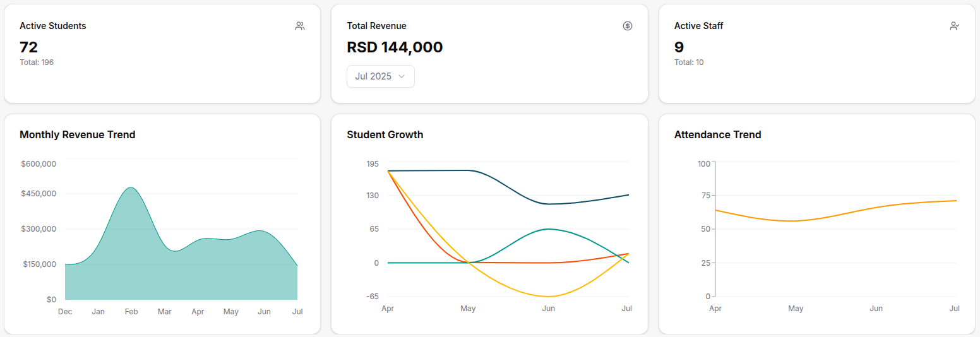The height and width of the screenshot is (337, 980).
Task: Click the May label on Attendance Trend axis
Action: click(796, 309)
